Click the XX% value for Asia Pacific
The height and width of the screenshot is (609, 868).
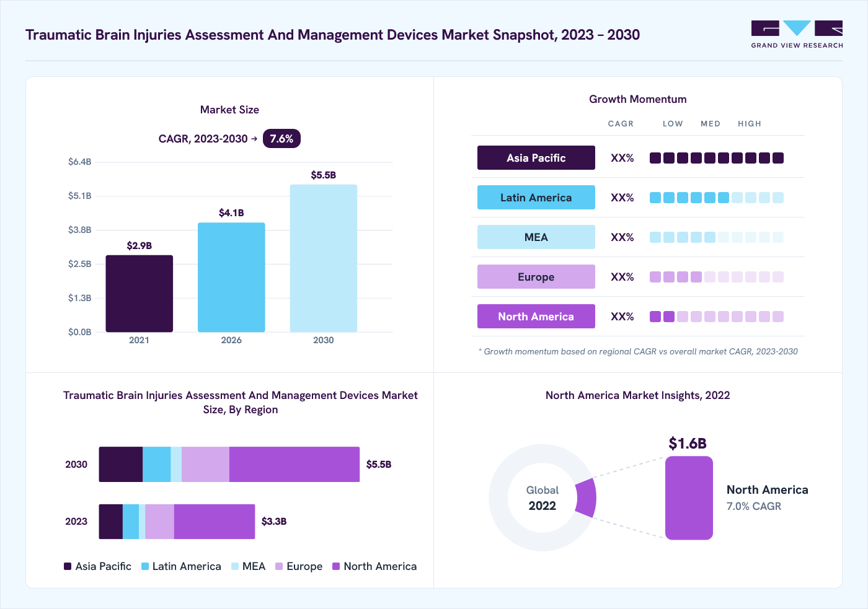[x=622, y=158]
